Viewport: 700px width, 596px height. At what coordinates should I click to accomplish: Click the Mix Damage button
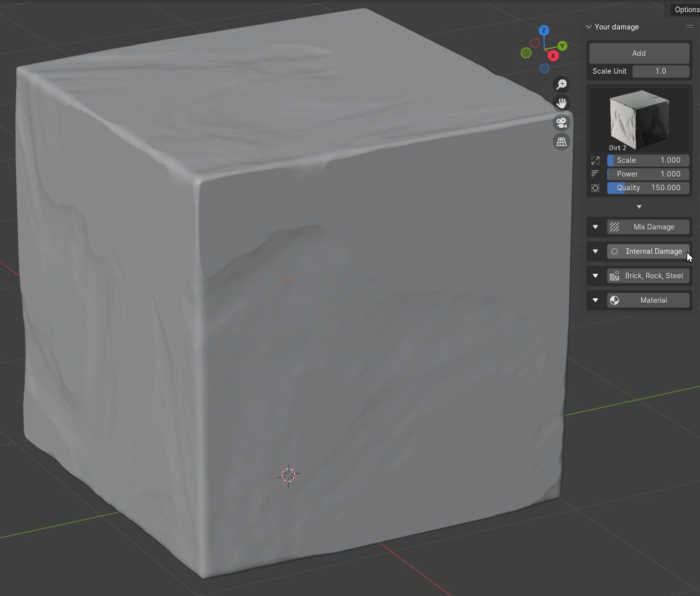tap(648, 227)
